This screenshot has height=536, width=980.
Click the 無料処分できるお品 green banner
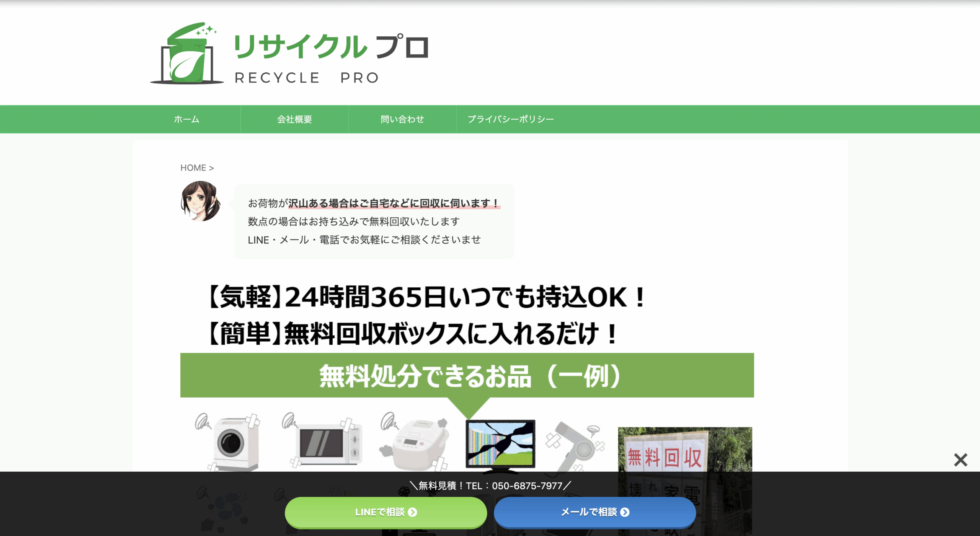(467, 375)
